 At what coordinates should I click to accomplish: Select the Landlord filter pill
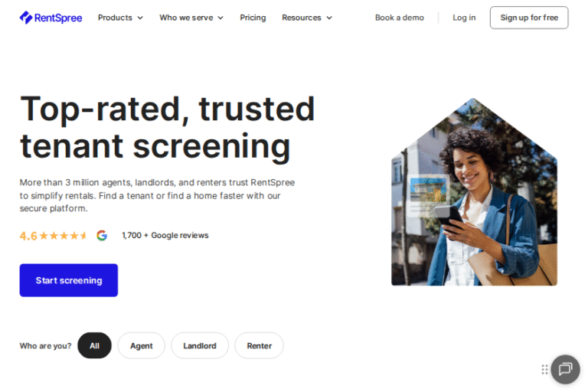pyautogui.click(x=200, y=345)
